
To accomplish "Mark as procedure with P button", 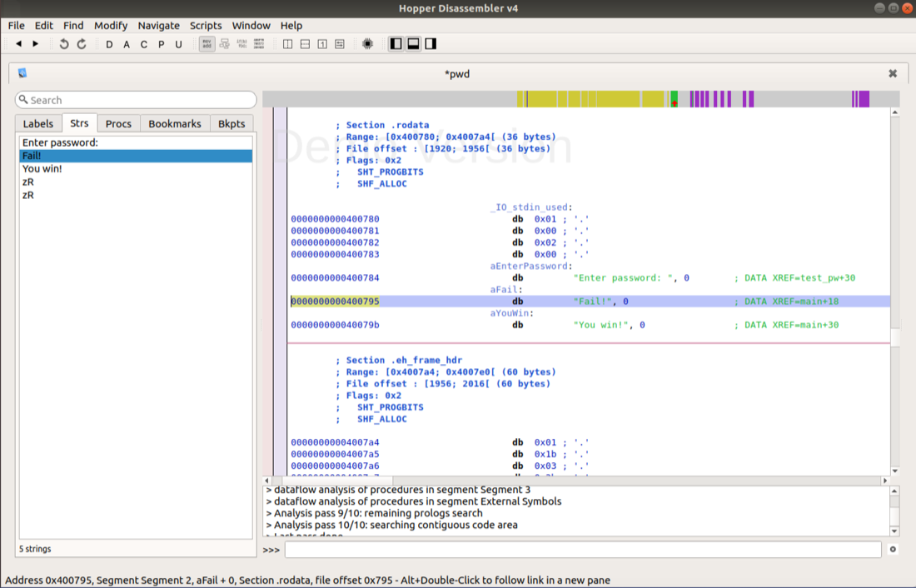I will [161, 44].
